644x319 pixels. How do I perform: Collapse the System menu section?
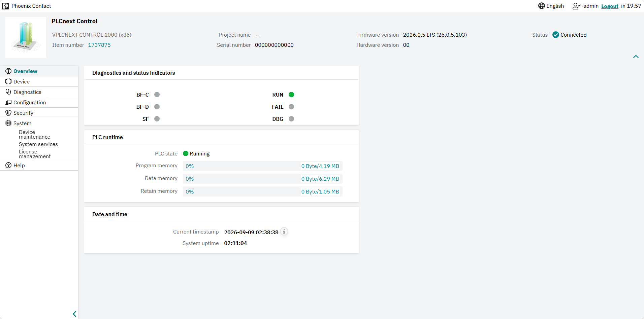point(39,123)
